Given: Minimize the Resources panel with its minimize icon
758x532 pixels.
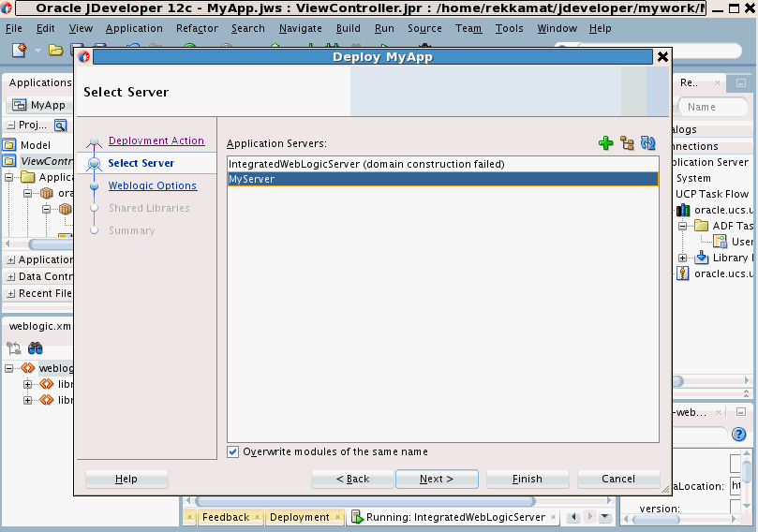Looking at the screenshot, I should [740, 83].
